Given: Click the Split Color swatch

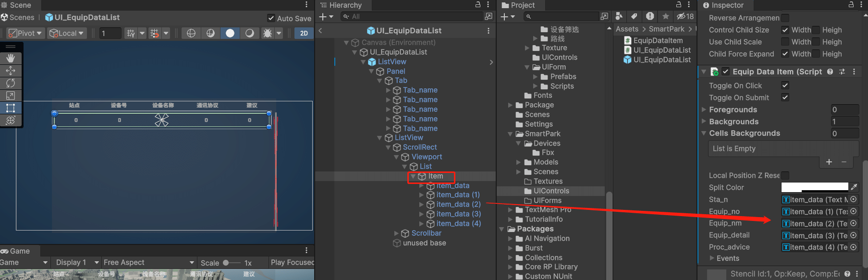Looking at the screenshot, I should [x=815, y=187].
